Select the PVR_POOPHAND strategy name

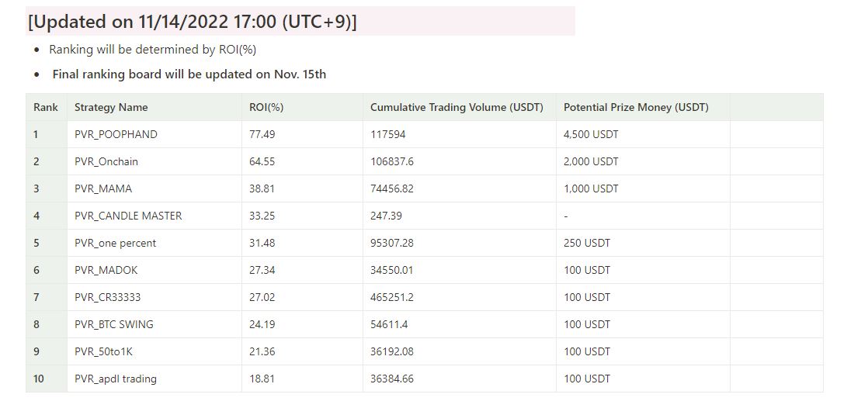116,134
